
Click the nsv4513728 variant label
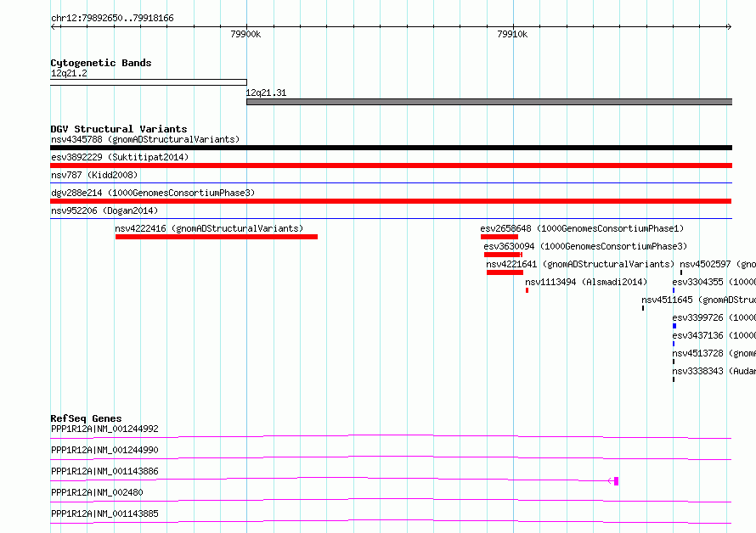point(714,353)
